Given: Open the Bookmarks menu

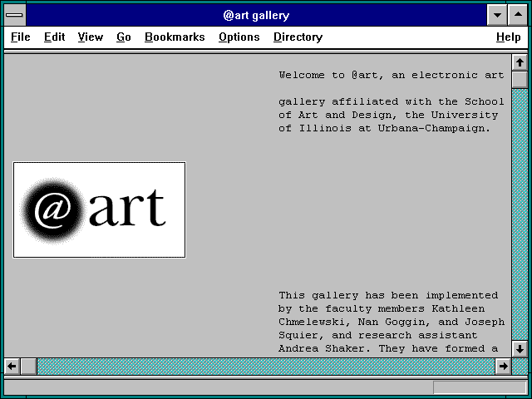Looking at the screenshot, I should click(175, 37).
